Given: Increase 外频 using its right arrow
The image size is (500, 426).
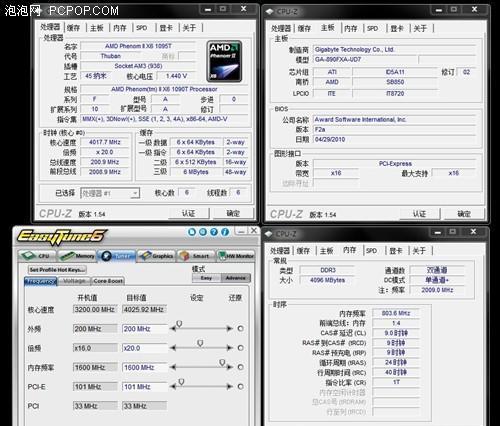Looking at the screenshot, I should tap(229, 329).
